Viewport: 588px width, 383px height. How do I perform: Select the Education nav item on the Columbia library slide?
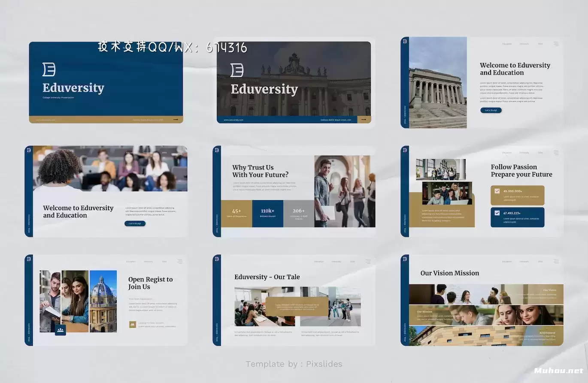pyautogui.click(x=507, y=44)
